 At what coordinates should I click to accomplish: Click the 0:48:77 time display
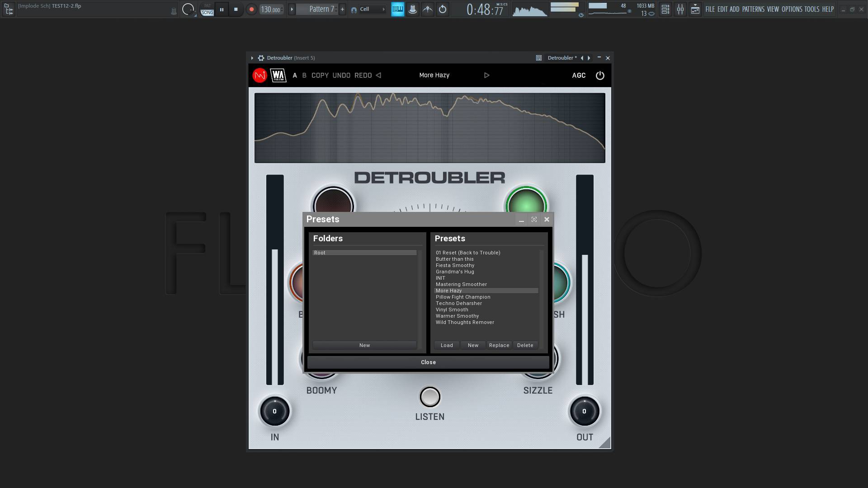click(485, 9)
